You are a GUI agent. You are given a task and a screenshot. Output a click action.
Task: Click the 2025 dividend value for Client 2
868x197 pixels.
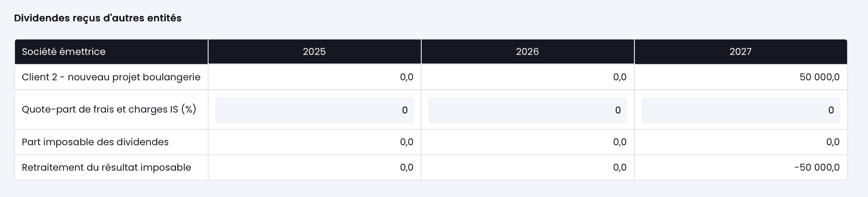click(x=407, y=77)
